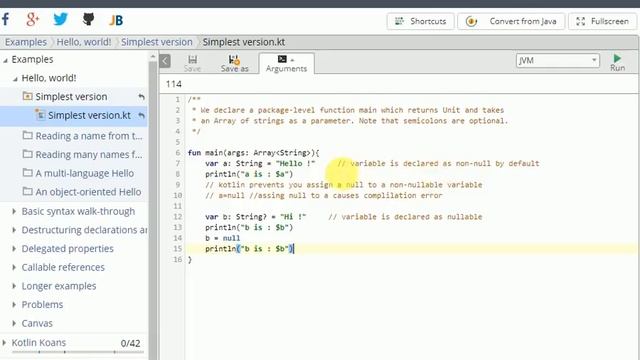Open the Arguments tab

pos(286,64)
